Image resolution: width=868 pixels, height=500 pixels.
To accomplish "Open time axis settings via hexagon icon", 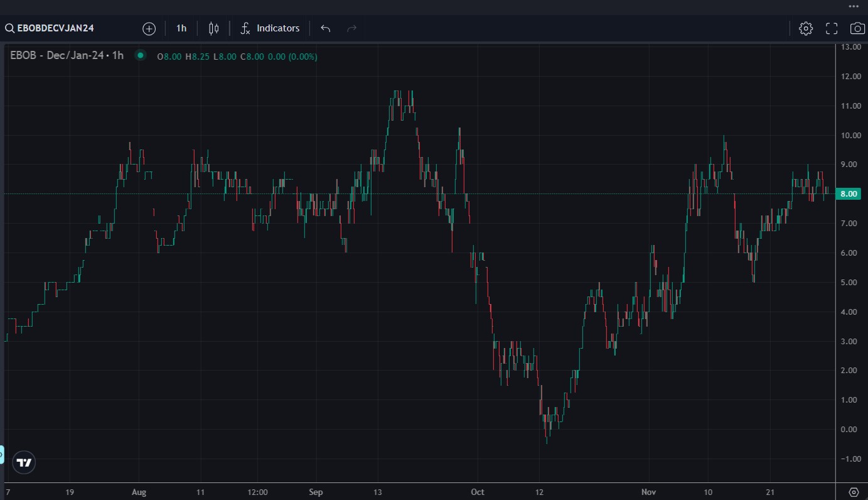I will (854, 492).
